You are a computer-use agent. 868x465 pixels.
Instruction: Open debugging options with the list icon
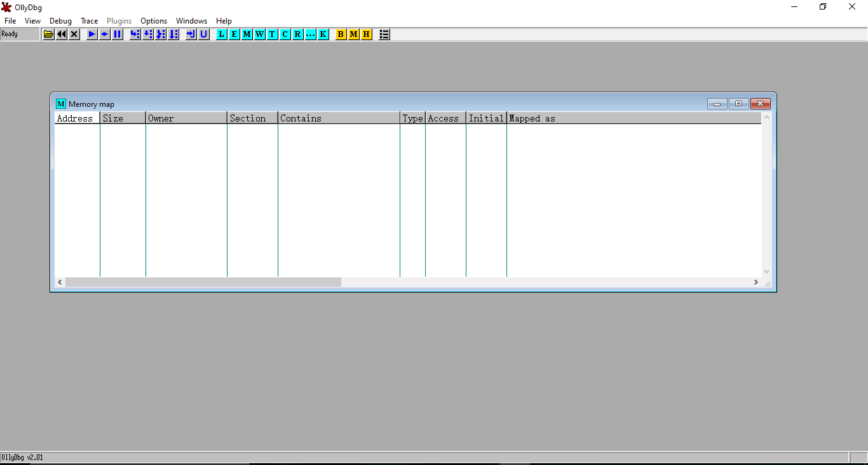point(384,34)
